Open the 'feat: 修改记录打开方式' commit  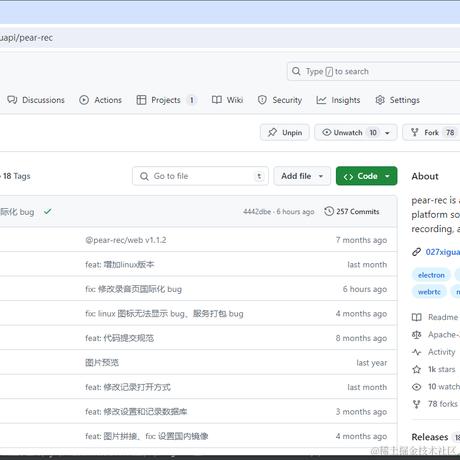tap(128, 387)
